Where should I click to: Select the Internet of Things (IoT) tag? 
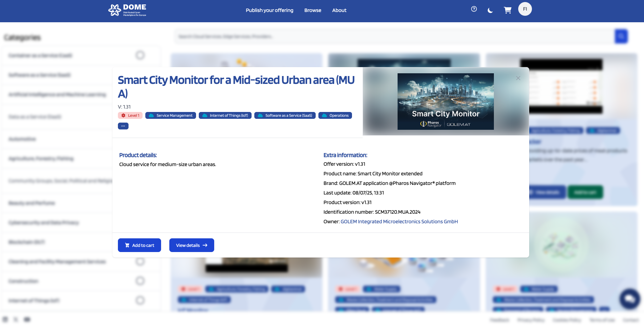pos(225,115)
